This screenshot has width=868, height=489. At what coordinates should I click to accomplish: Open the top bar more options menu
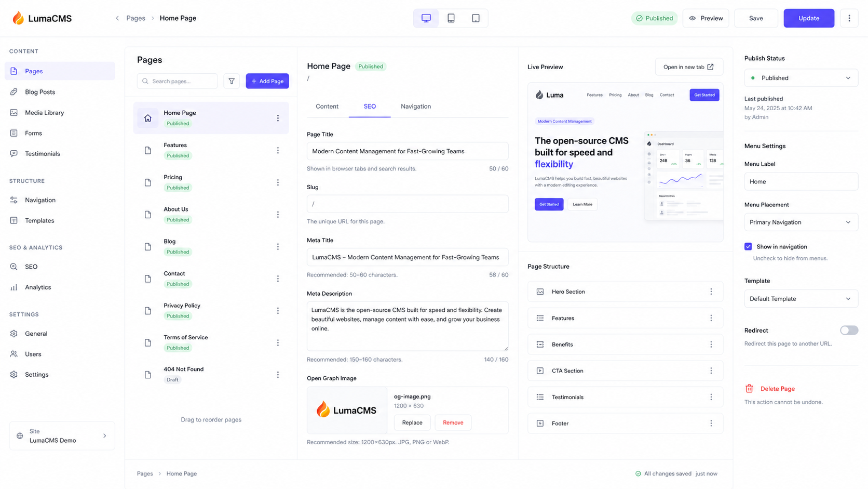click(849, 18)
